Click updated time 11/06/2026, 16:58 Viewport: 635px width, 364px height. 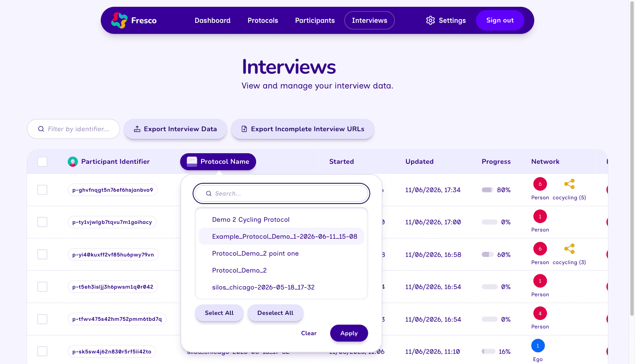433,255
